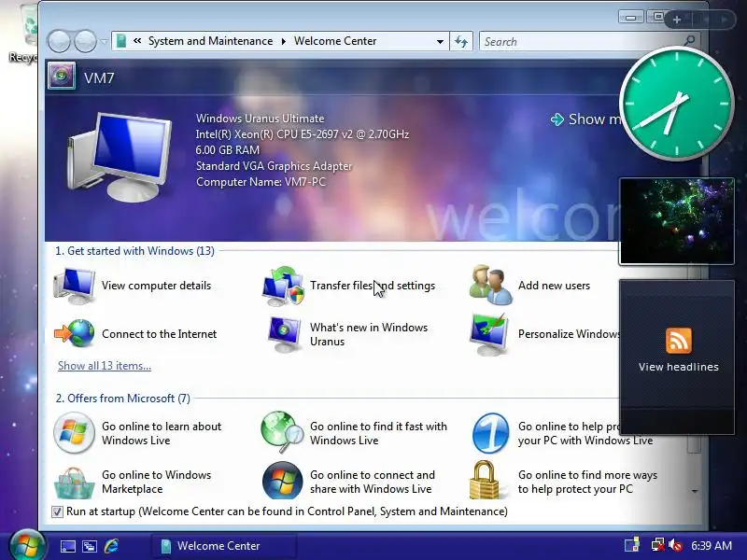This screenshot has width=747, height=560.
Task: Expand the address bar chevron for parent locations
Action: pyautogui.click(x=137, y=41)
